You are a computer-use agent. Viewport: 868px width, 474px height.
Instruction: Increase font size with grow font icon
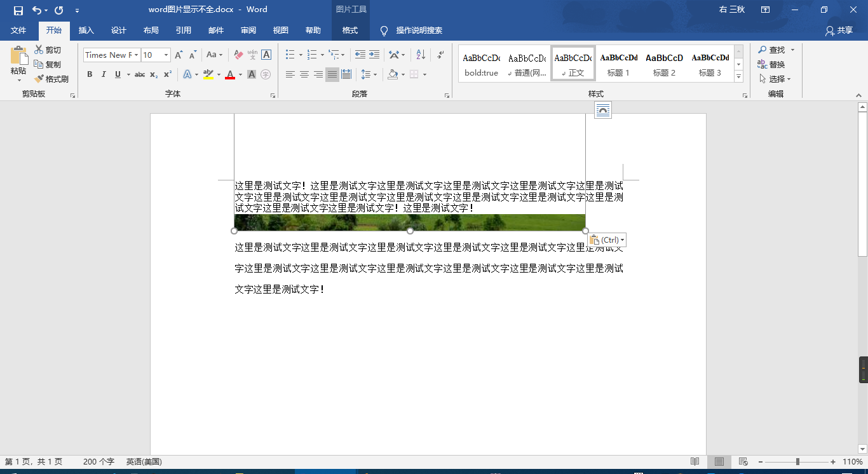coord(179,55)
